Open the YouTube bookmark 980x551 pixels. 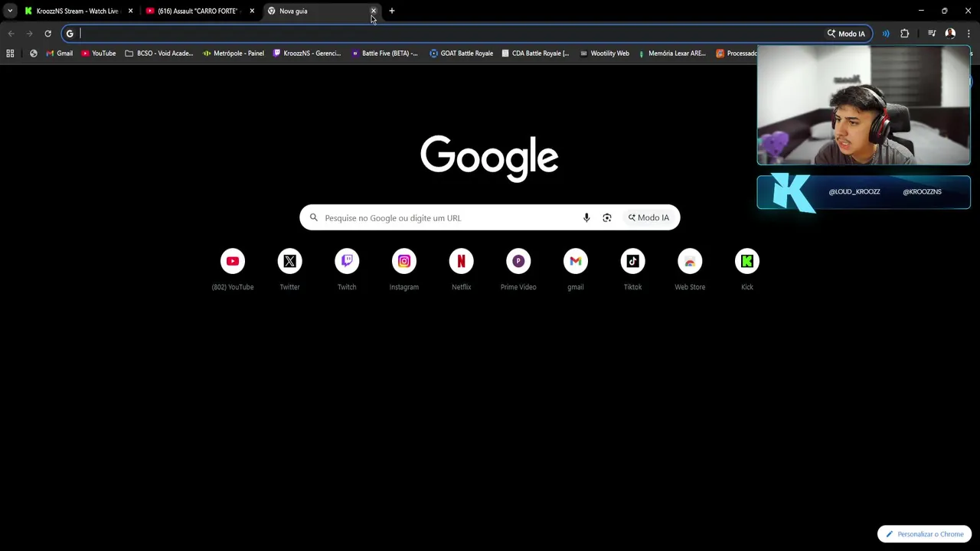(98, 54)
